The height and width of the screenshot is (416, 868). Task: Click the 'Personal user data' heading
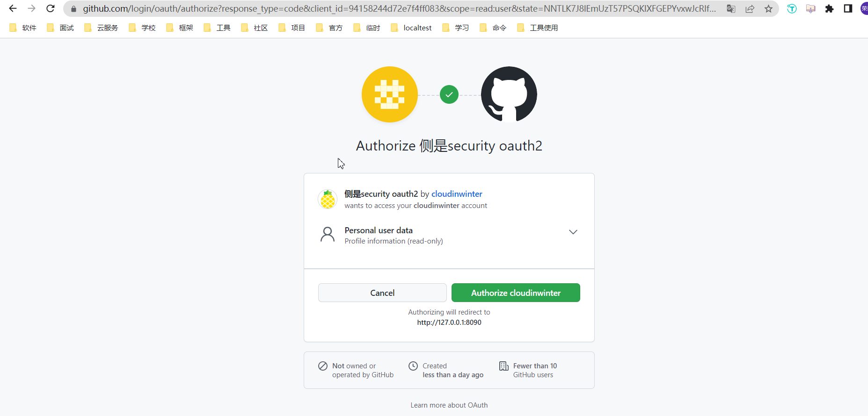point(379,230)
